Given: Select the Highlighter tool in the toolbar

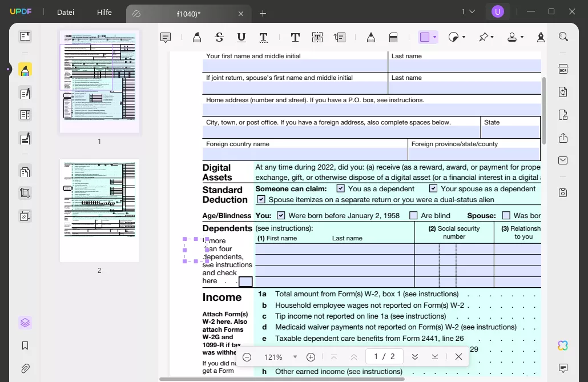Looking at the screenshot, I should pyautogui.click(x=196, y=37).
